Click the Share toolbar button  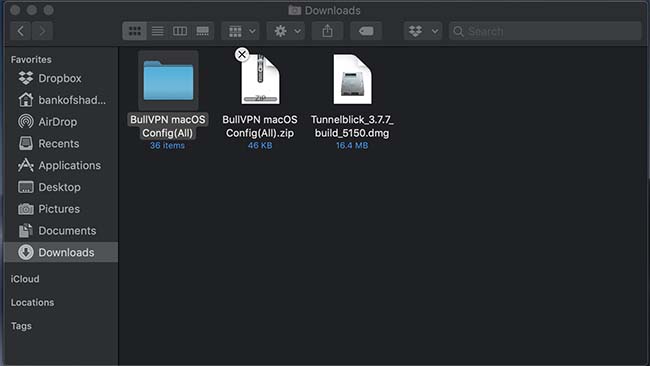tap(327, 31)
